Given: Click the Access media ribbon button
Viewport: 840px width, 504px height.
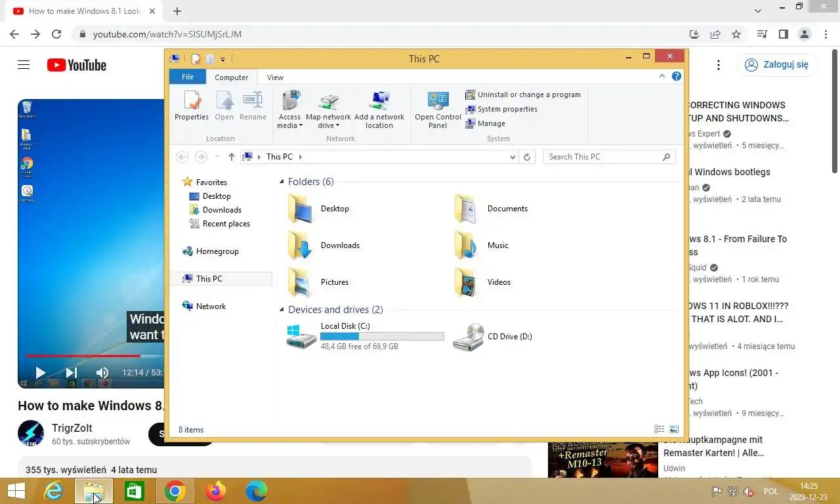Looking at the screenshot, I should pos(289,110).
